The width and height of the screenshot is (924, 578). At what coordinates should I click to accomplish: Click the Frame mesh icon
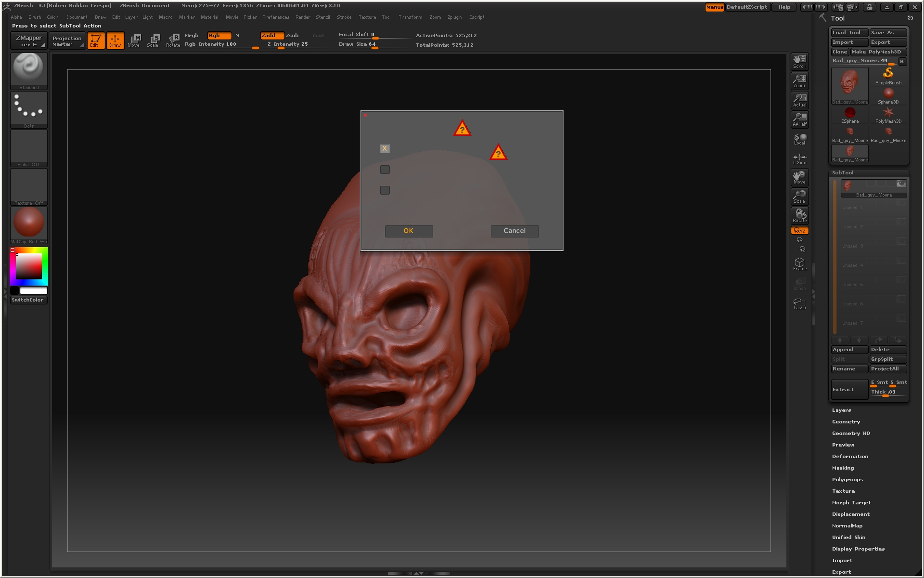[x=799, y=264]
